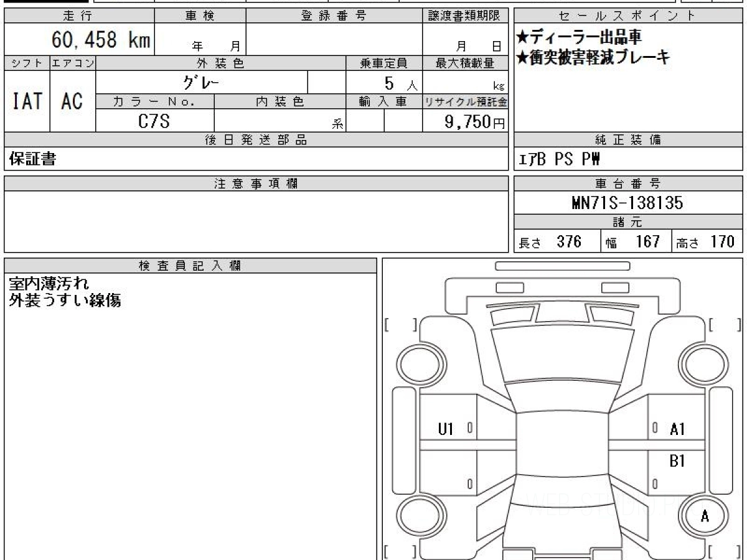Select the 走行 column header
This screenshot has width=747, height=560.
pyautogui.click(x=78, y=16)
